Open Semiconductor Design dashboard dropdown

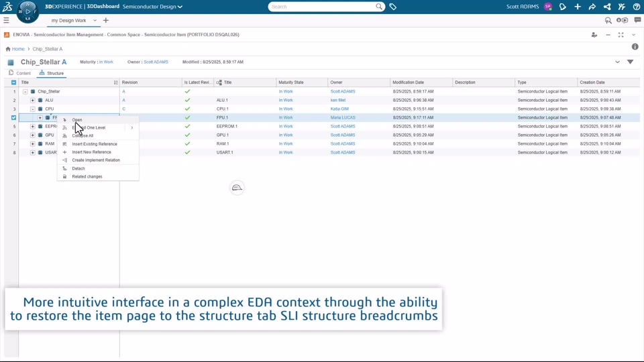152,7
